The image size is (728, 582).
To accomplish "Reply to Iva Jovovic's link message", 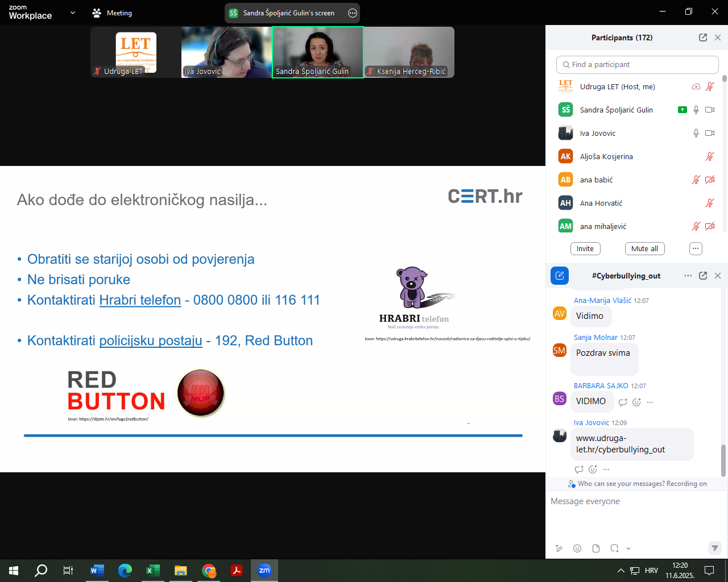I will point(579,469).
